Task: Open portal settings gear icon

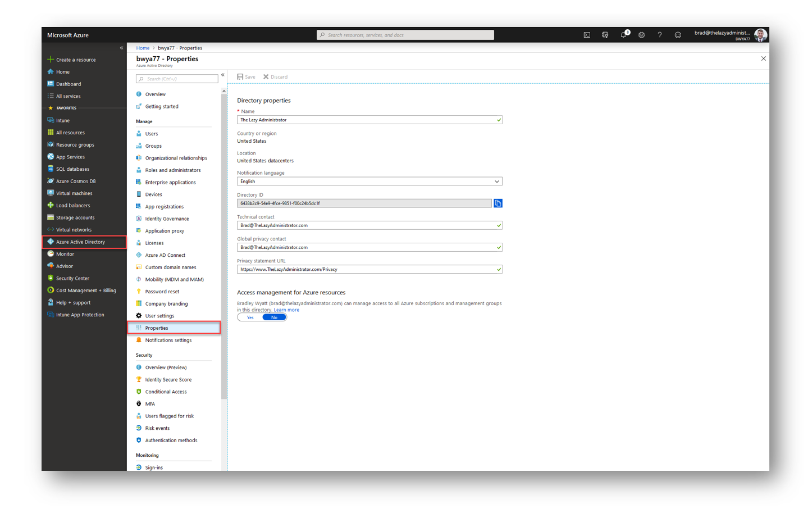Action: point(641,35)
